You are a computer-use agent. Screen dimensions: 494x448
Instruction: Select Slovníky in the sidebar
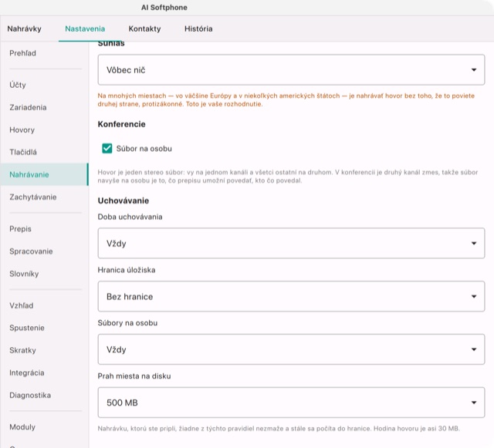[x=44, y=274]
